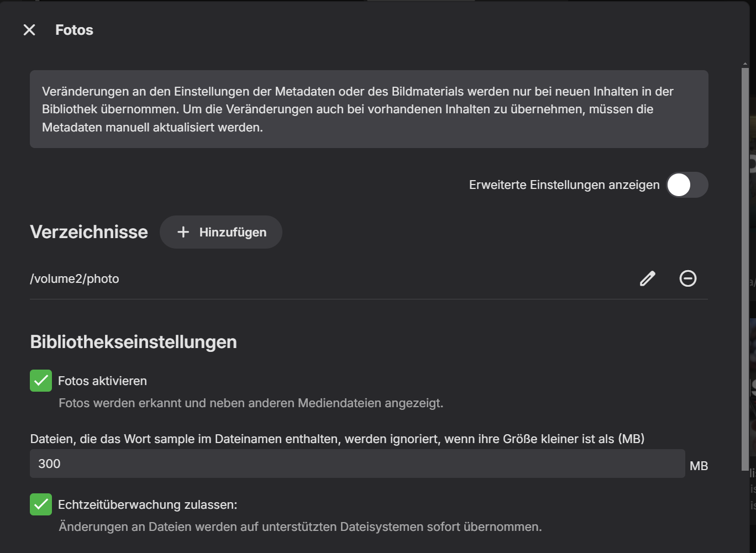Edit the /volume2/photo directory with pencil icon
Image resolution: width=756 pixels, height=553 pixels.
coord(647,278)
